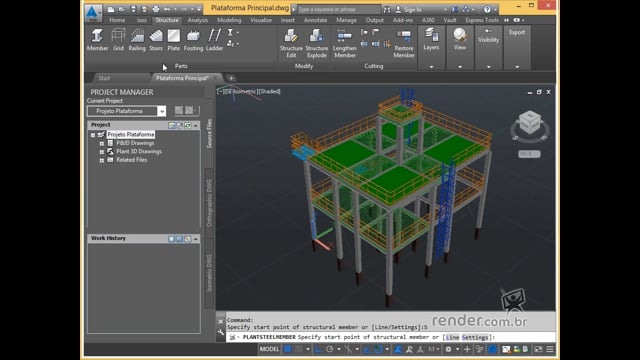Screen dimensions: 640x360
Task: Choose the Settings option in command prompt
Action: [x=475, y=337]
